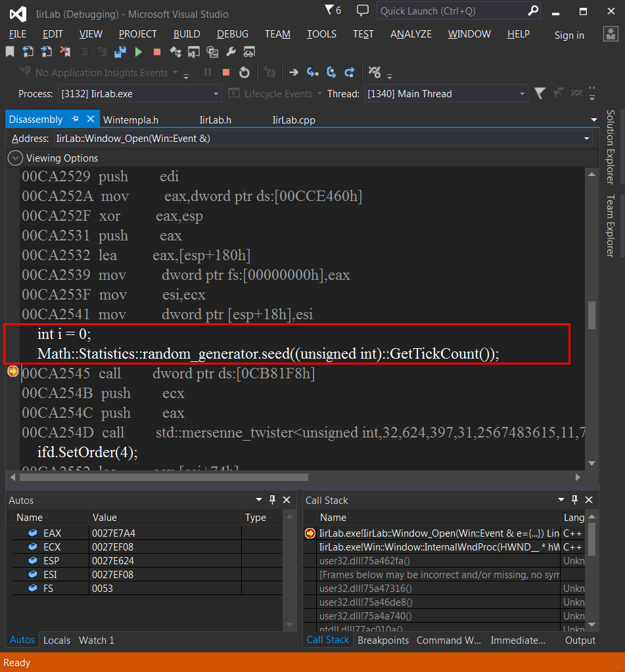Click the current instruction breakpoint marker in gutter
625x672 pixels.
[x=13, y=371]
